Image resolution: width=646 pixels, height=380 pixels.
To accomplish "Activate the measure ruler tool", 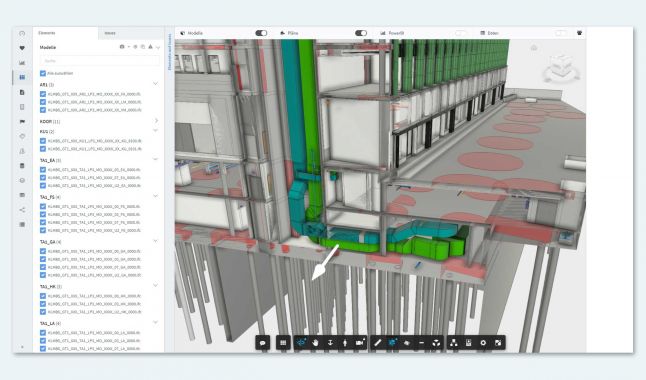I will pyautogui.click(x=377, y=342).
